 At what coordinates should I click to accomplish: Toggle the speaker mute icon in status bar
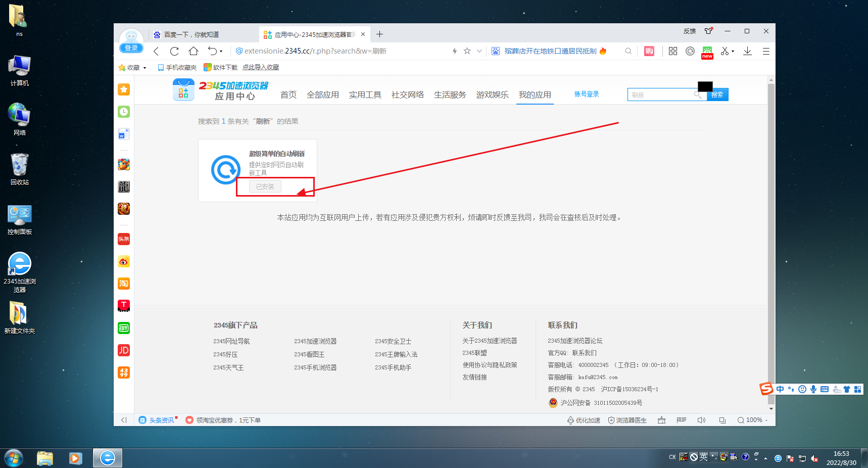click(x=701, y=420)
